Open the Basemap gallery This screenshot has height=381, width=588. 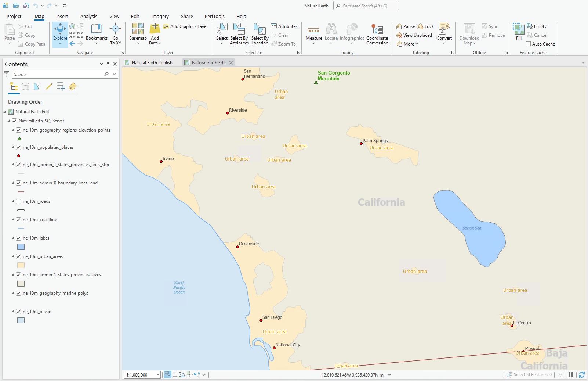pyautogui.click(x=138, y=33)
